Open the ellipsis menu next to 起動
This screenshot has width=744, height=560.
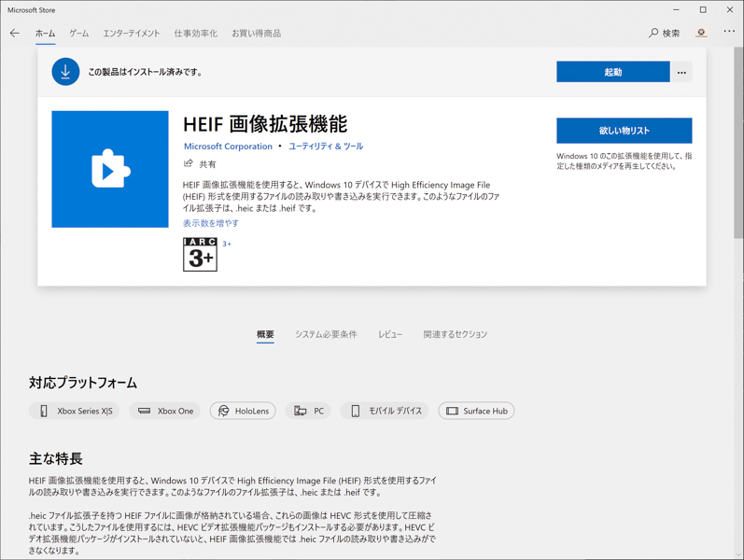(681, 72)
